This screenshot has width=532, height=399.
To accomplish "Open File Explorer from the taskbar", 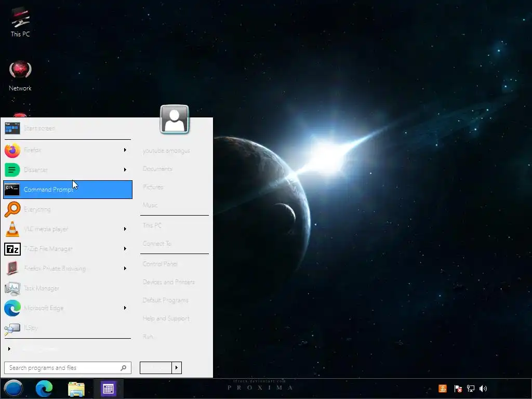I will [x=76, y=389].
